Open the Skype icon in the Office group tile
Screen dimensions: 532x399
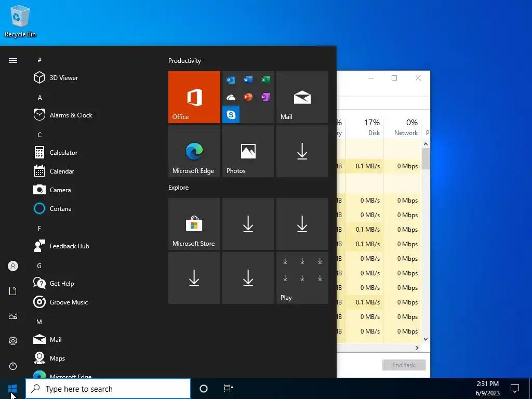tap(231, 115)
